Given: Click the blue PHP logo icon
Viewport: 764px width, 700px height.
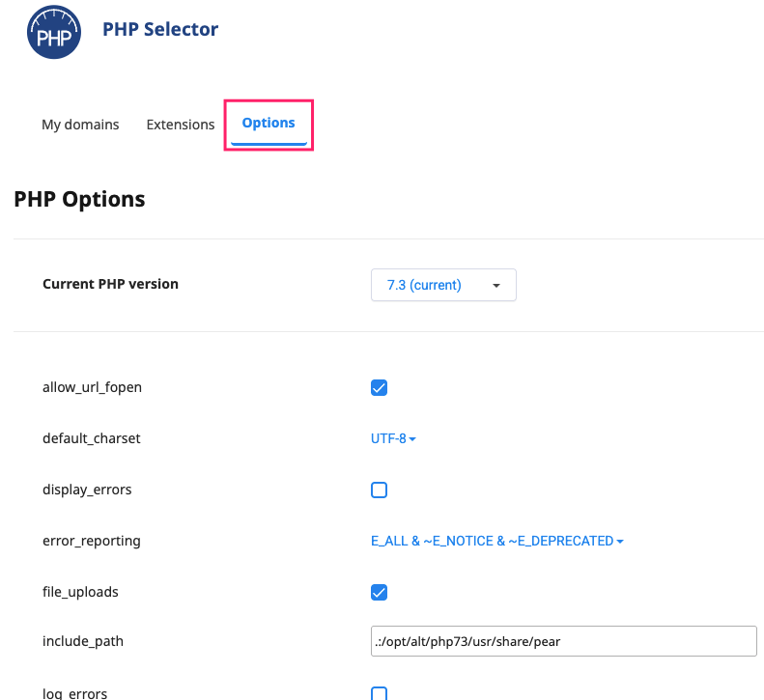Looking at the screenshot, I should click(54, 31).
